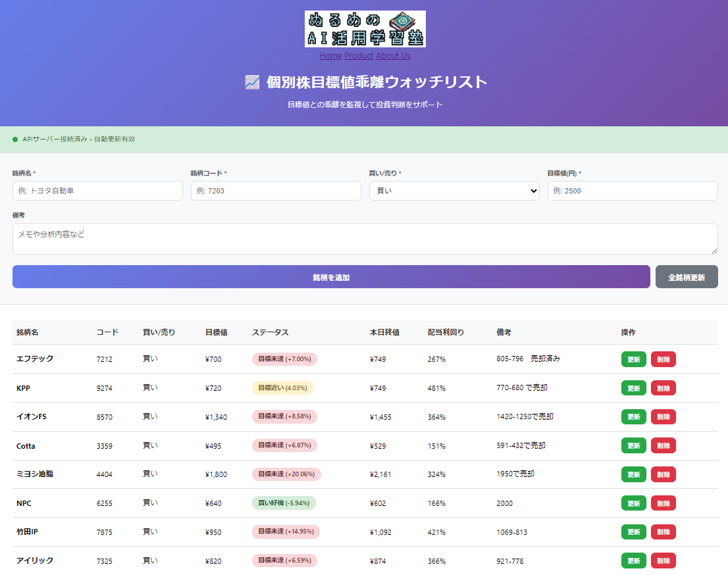This screenshot has height=575, width=728.
Task: Click the 銘柄名 input field
Action: 97,191
